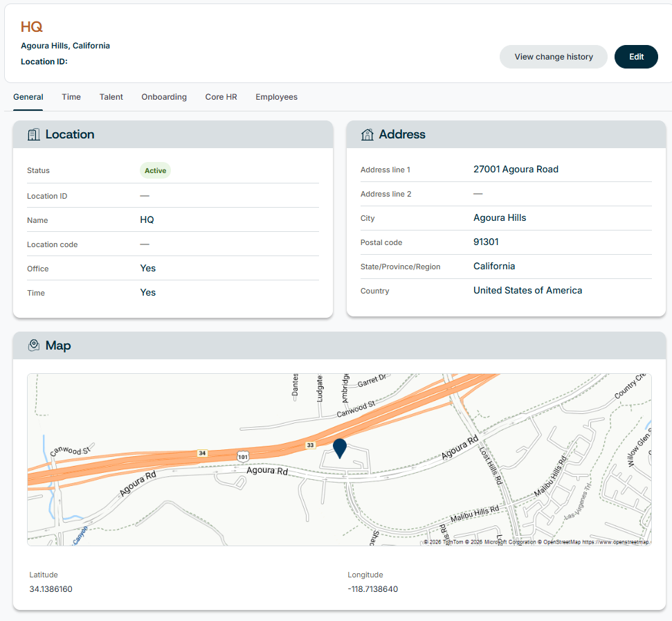
Task: Click address 27001 Agoura Road
Action: point(516,170)
